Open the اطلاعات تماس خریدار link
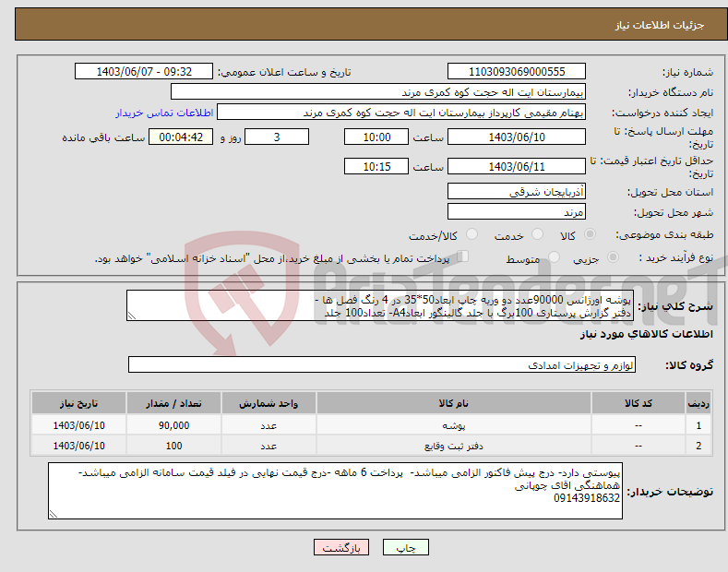 [164, 113]
